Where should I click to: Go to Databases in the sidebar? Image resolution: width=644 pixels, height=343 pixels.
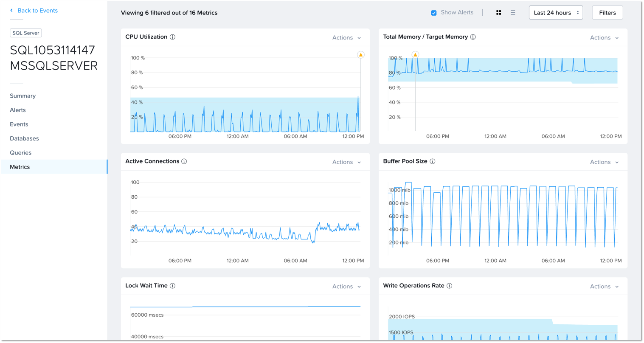pos(24,138)
